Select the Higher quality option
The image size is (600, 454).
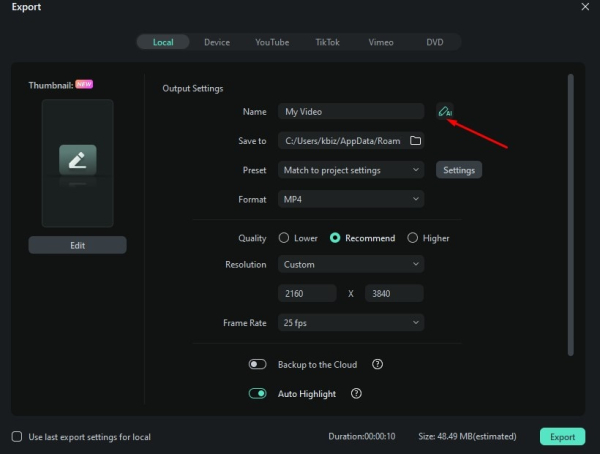click(x=413, y=238)
